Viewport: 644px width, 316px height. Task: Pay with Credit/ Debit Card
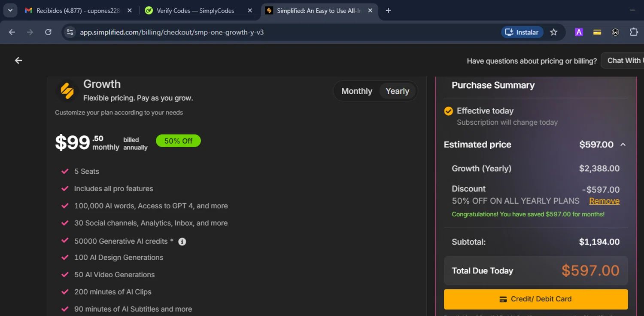pos(536,299)
